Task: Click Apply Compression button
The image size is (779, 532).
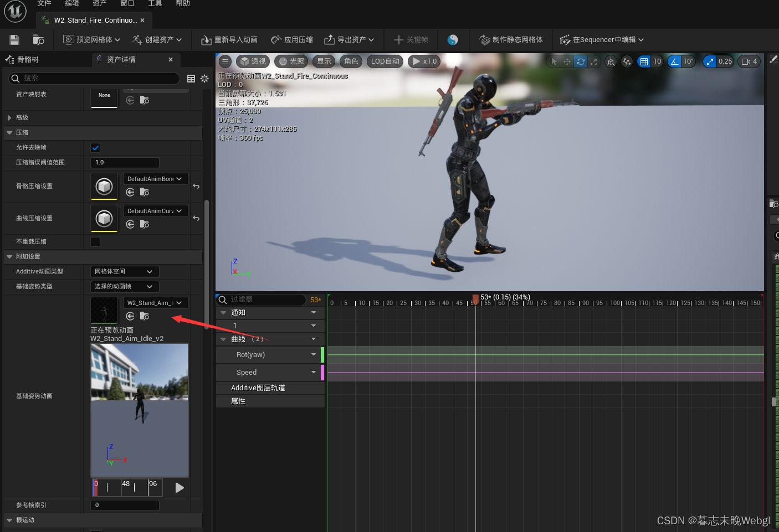Action: point(291,40)
